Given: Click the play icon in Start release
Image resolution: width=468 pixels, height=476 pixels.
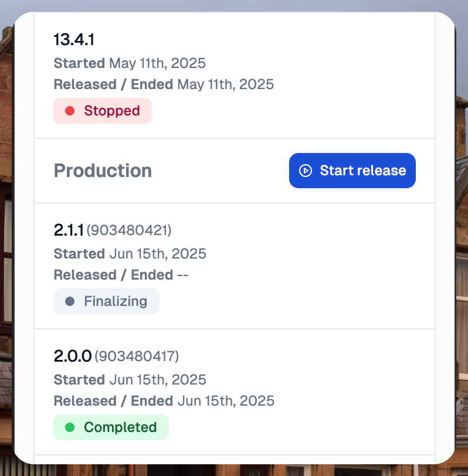Looking at the screenshot, I should (306, 171).
